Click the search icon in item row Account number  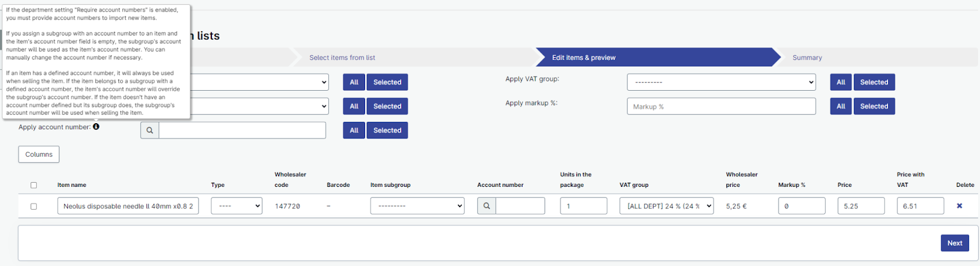(486, 206)
